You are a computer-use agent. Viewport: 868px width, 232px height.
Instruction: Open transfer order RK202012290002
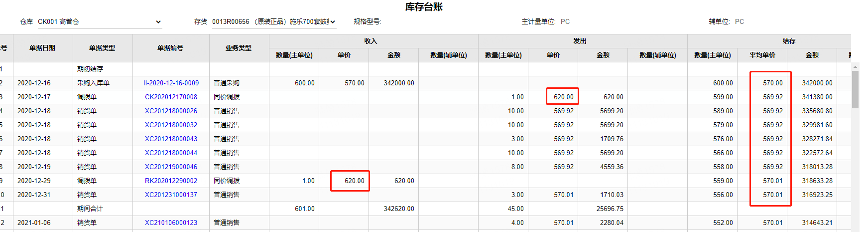171,181
